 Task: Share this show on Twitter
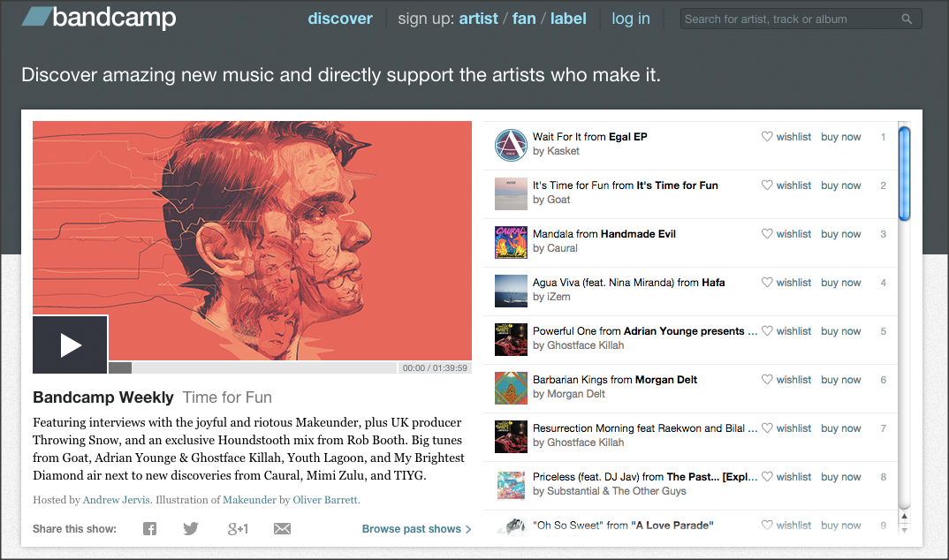point(191,528)
